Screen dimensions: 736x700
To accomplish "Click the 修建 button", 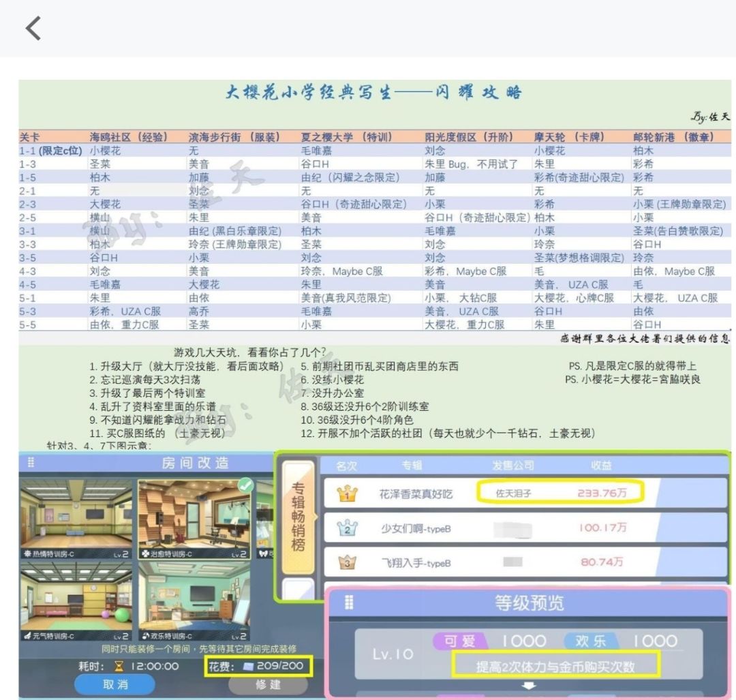I will [268, 684].
